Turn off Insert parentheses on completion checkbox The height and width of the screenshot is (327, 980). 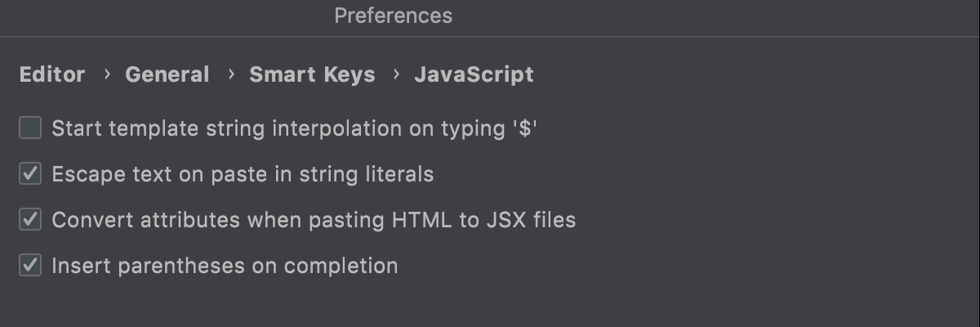pyautogui.click(x=30, y=266)
